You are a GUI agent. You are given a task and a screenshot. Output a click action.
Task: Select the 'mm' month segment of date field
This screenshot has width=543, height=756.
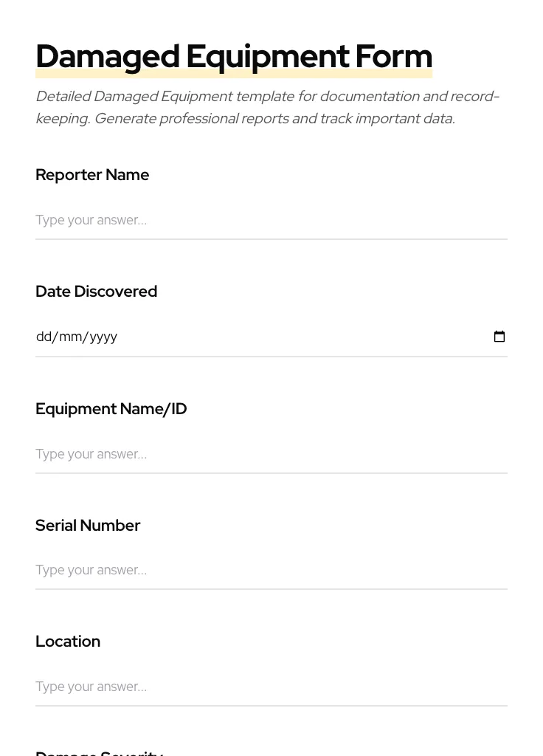[x=71, y=337]
